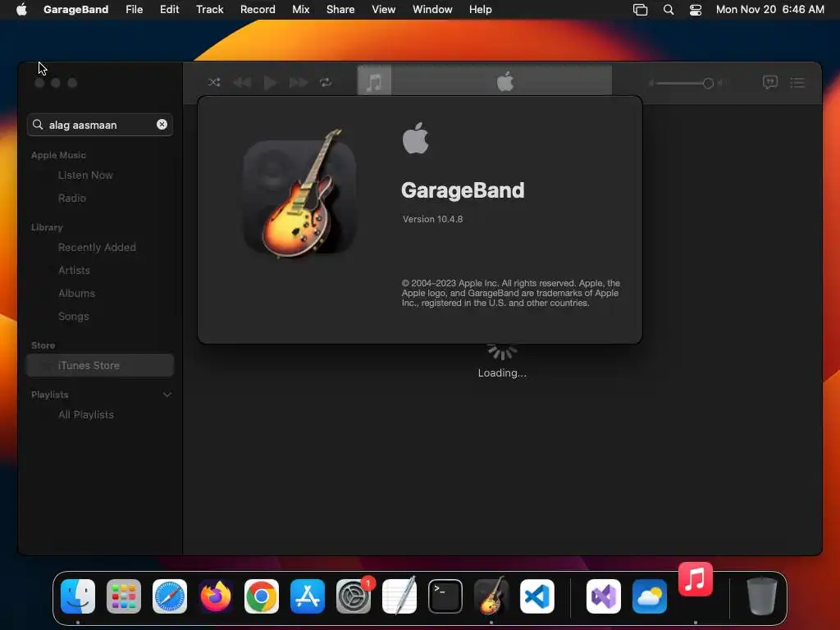
Task: Click the play button in Music
Action: [271, 83]
